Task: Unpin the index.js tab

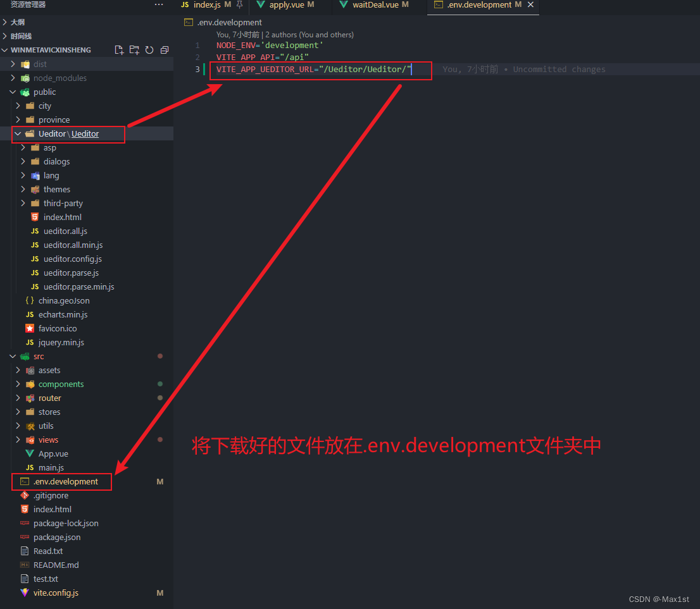Action: (x=239, y=5)
